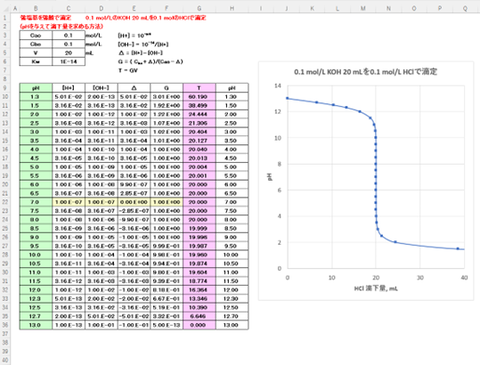Select column header Q

[x=465, y=9]
